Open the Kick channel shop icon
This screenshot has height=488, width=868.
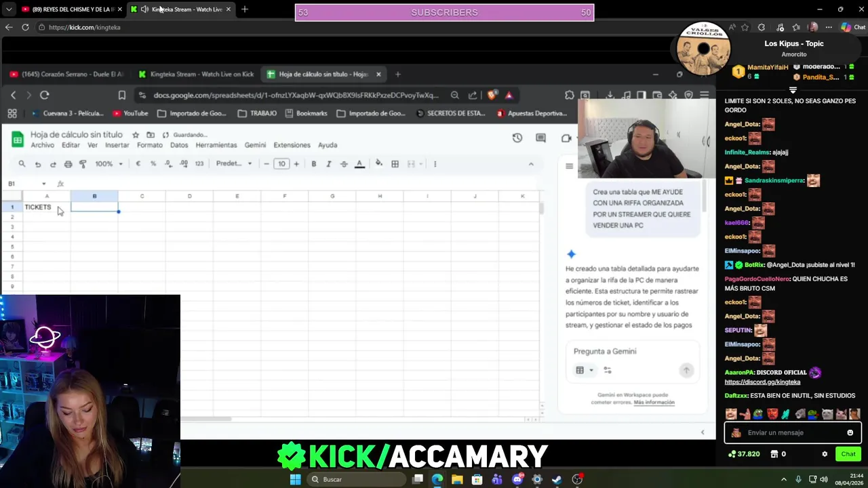774,454
